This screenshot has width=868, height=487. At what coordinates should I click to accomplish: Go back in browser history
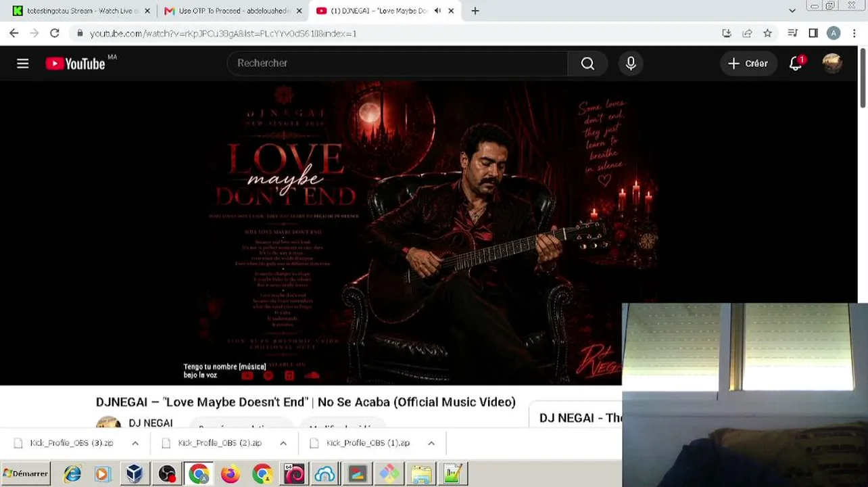[x=14, y=33]
